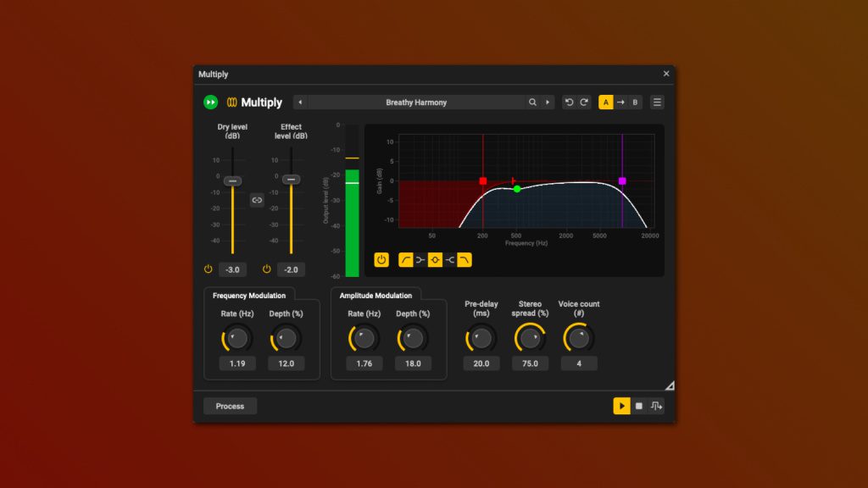Screen dimensions: 868x488
Task: Start preview playback
Action: pos(621,406)
